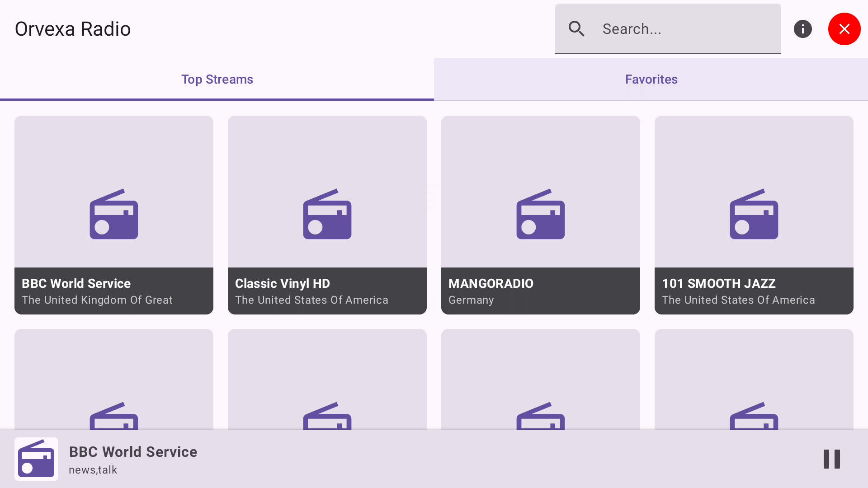Switch to the Top Streams tab
The width and height of the screenshot is (868, 488).
click(217, 80)
